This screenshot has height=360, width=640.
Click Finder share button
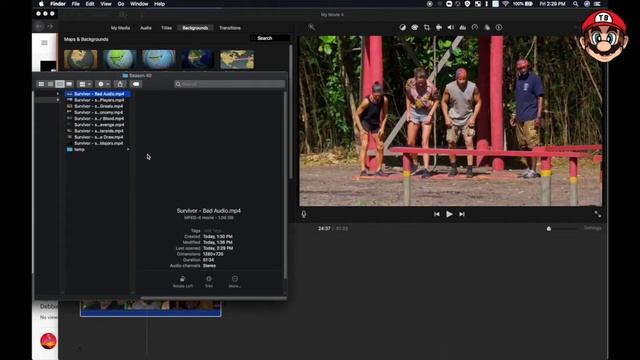[x=120, y=84]
